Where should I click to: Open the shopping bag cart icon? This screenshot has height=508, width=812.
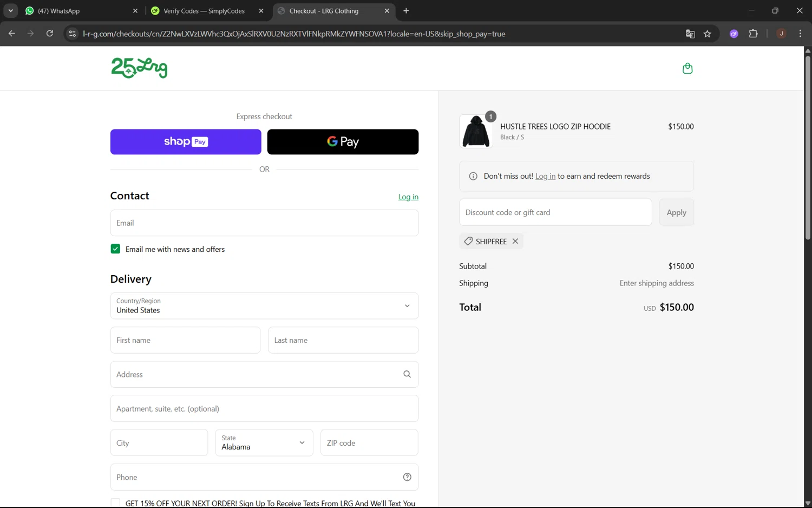click(687, 68)
